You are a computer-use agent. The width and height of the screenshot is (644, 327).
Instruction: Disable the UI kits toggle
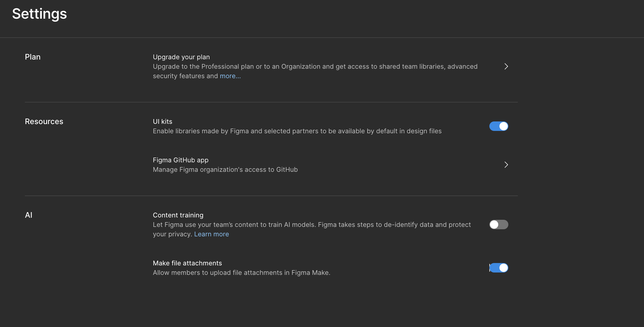[499, 126]
